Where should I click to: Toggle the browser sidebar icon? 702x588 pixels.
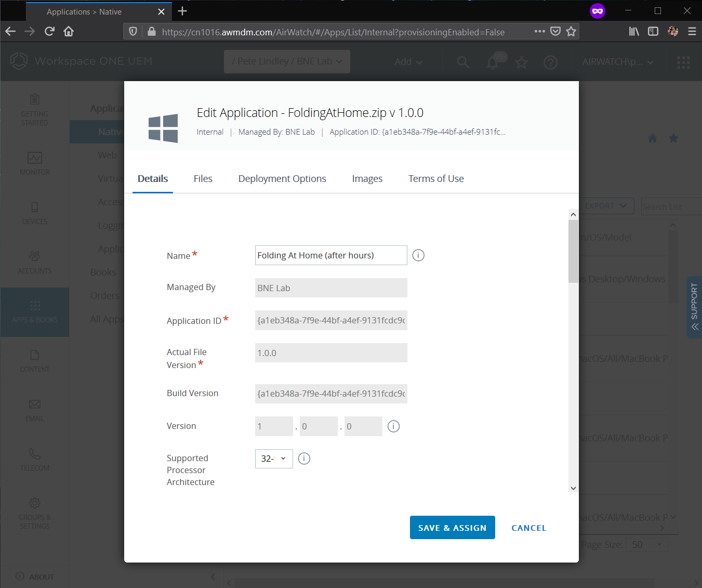click(x=653, y=31)
